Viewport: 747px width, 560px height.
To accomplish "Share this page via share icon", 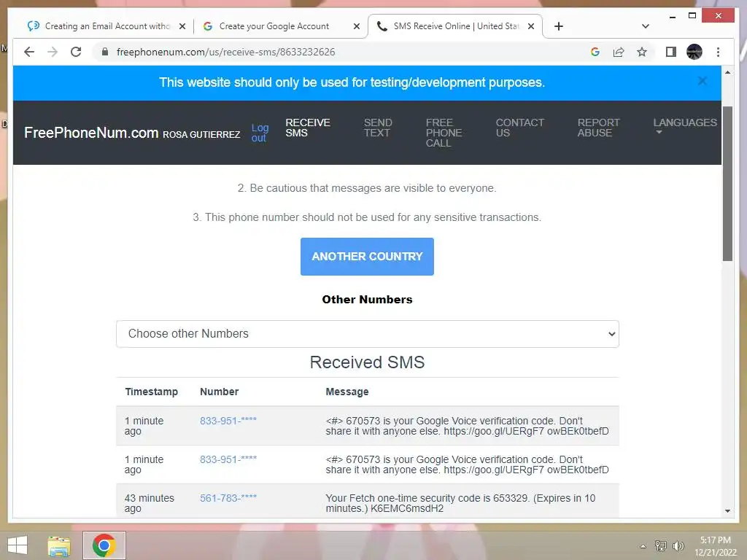I will click(x=619, y=52).
